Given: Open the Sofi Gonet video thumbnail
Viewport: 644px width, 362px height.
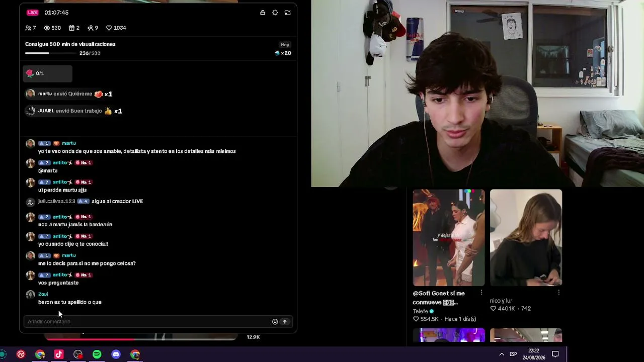Looking at the screenshot, I should 449,237.
